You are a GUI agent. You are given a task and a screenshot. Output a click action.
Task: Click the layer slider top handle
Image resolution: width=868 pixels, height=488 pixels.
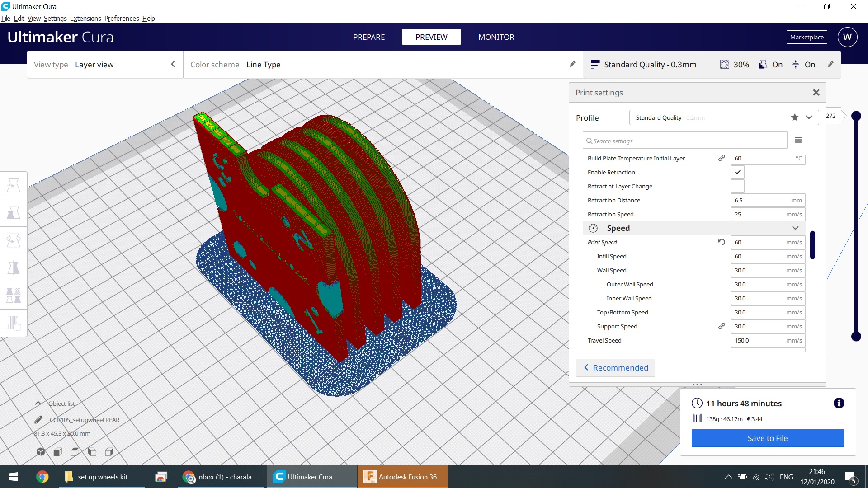tap(856, 116)
